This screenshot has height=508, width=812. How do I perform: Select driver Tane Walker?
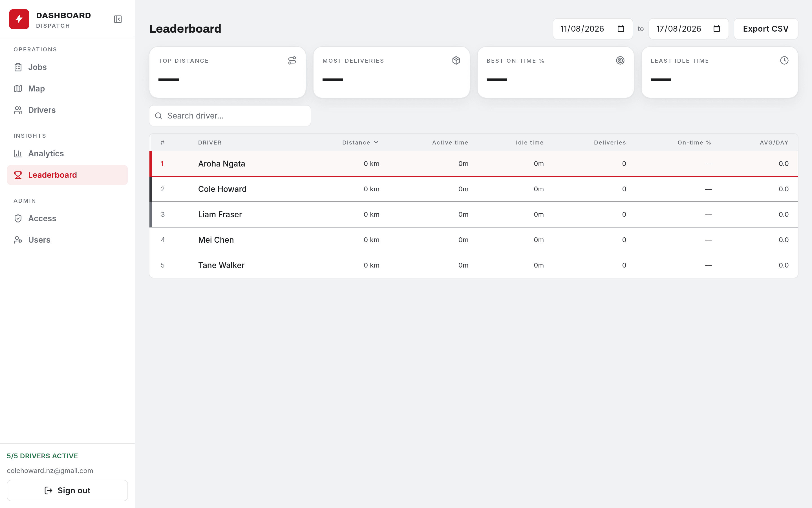(x=221, y=265)
